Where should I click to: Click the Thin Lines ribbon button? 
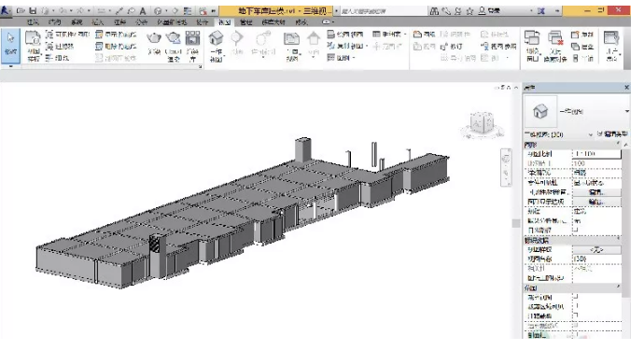coord(57,58)
